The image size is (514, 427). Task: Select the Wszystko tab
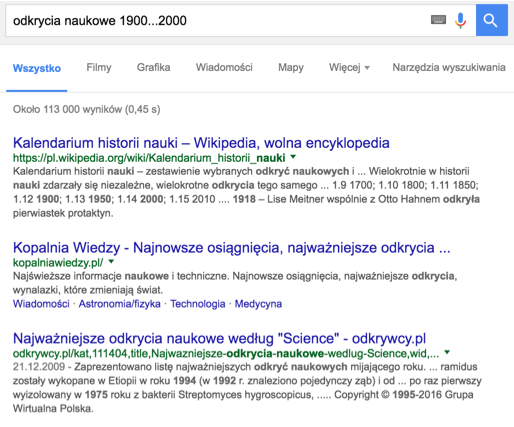(37, 68)
